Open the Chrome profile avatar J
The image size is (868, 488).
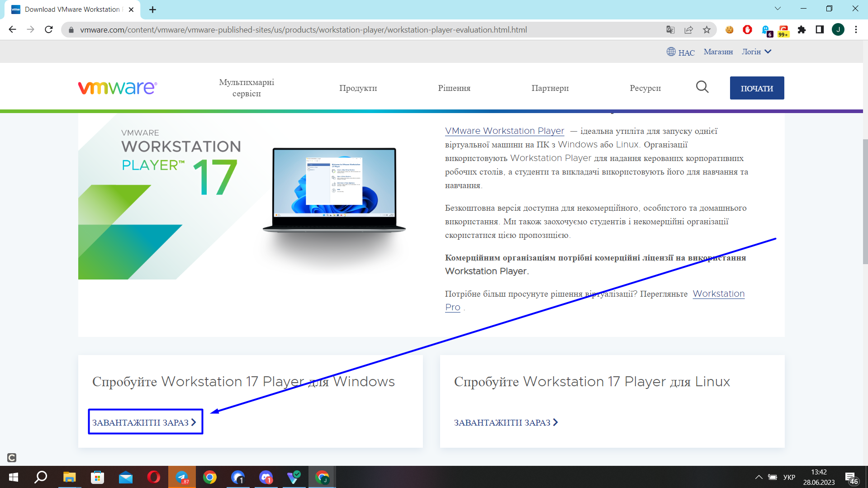tap(838, 30)
